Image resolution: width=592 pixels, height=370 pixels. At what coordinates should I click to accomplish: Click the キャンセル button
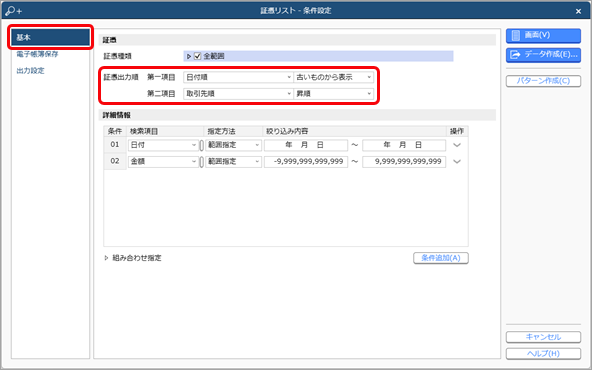(x=543, y=337)
